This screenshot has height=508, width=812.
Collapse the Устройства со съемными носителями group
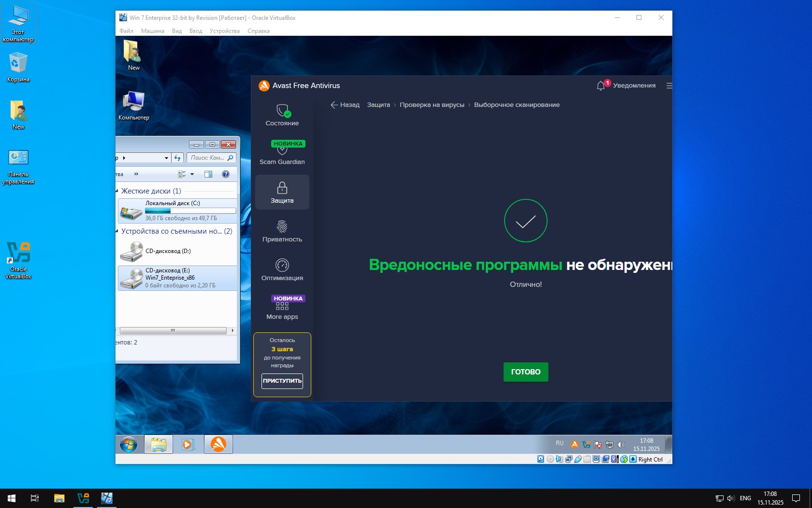117,231
